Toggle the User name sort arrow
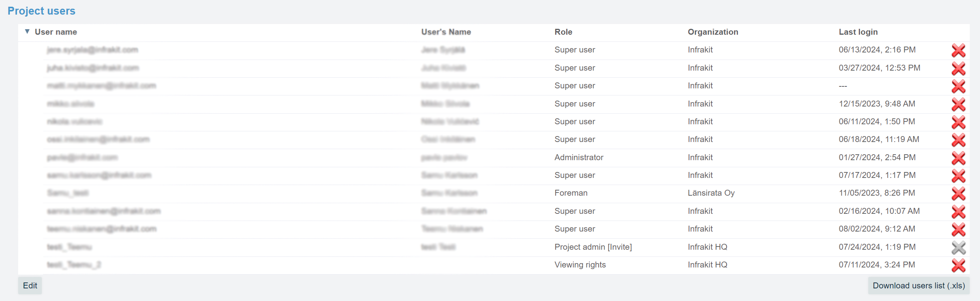This screenshot has height=301, width=980. [x=27, y=32]
